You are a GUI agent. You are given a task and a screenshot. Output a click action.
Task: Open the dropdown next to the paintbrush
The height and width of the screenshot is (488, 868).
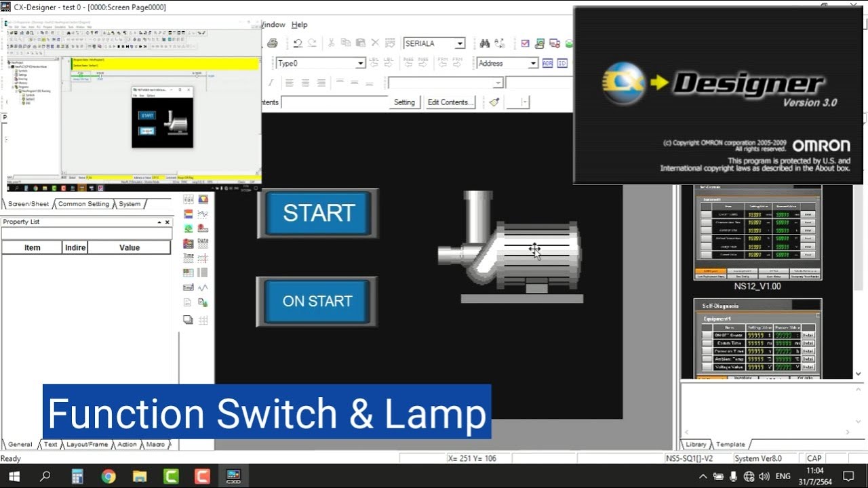point(524,102)
